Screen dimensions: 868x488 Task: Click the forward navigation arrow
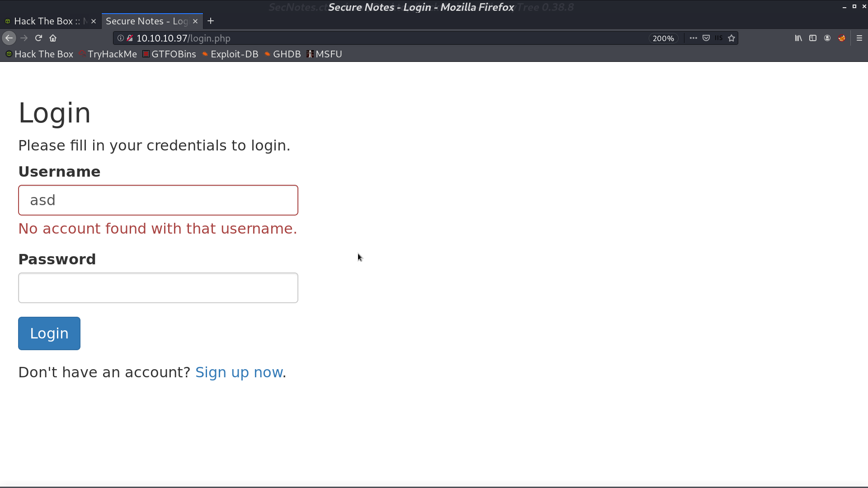pos(24,38)
